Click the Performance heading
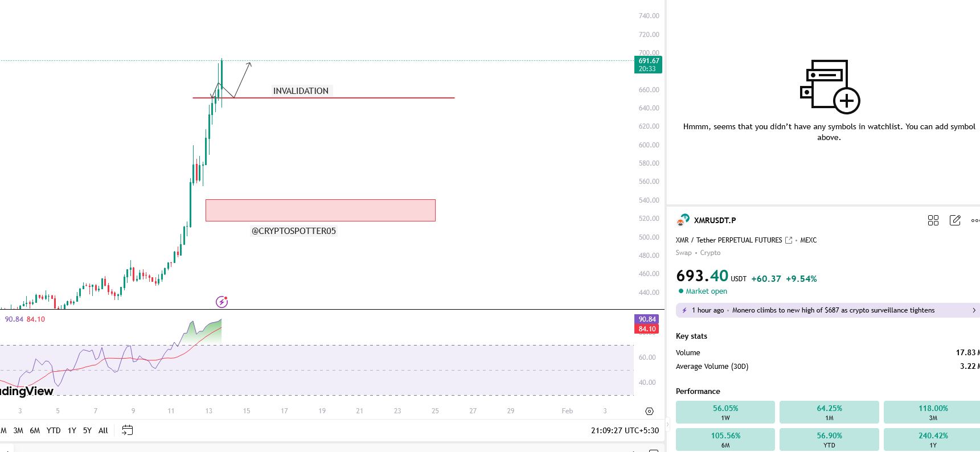 click(x=698, y=392)
